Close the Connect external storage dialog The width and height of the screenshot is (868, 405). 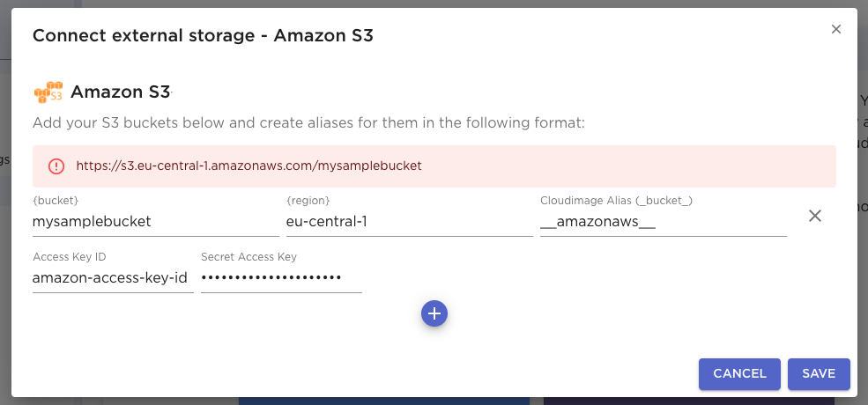836,29
